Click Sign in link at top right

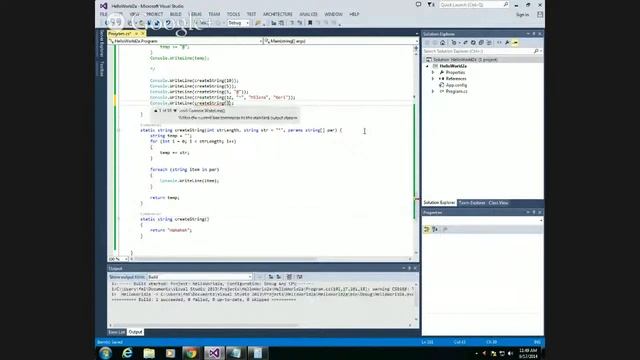coord(522,15)
